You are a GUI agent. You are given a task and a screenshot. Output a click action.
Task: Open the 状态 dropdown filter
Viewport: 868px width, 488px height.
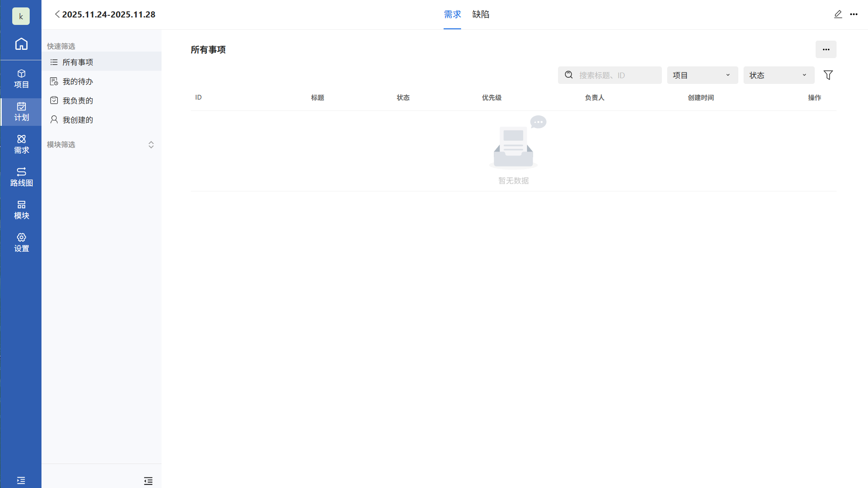[778, 75]
